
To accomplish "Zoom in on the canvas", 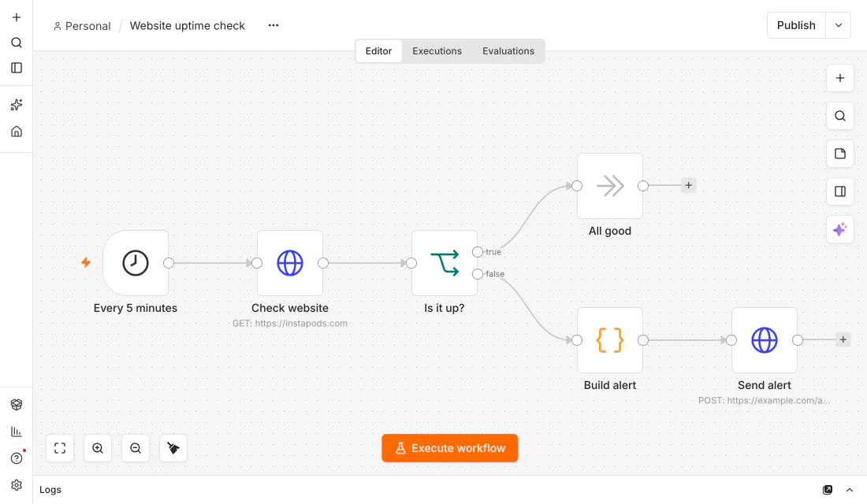I will tap(98, 448).
